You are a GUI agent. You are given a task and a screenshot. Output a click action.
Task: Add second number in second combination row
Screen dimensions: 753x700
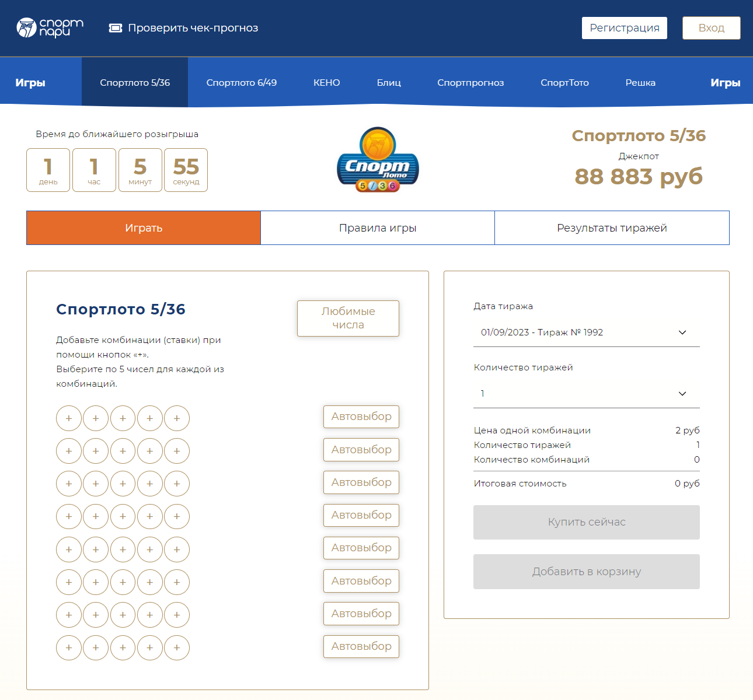pyautogui.click(x=96, y=451)
